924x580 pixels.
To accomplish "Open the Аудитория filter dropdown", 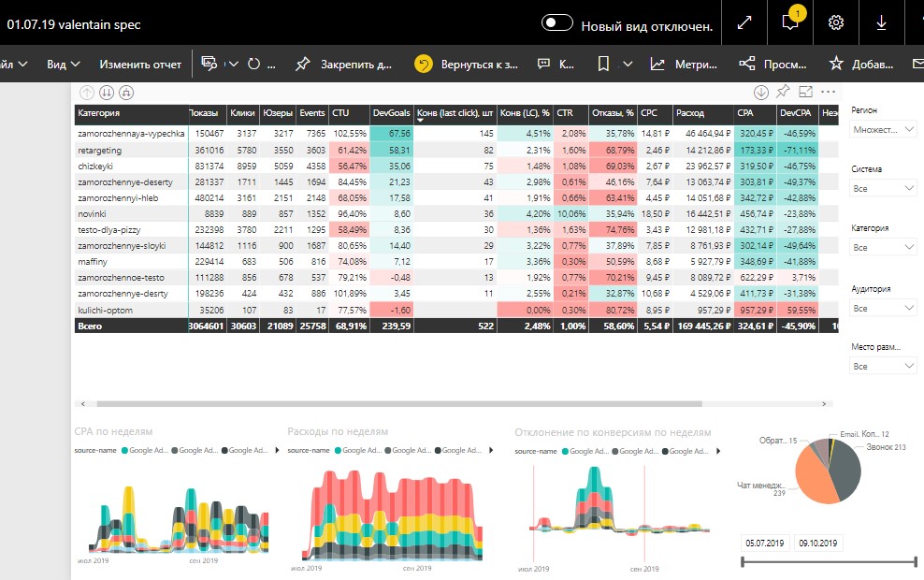I will pyautogui.click(x=883, y=309).
